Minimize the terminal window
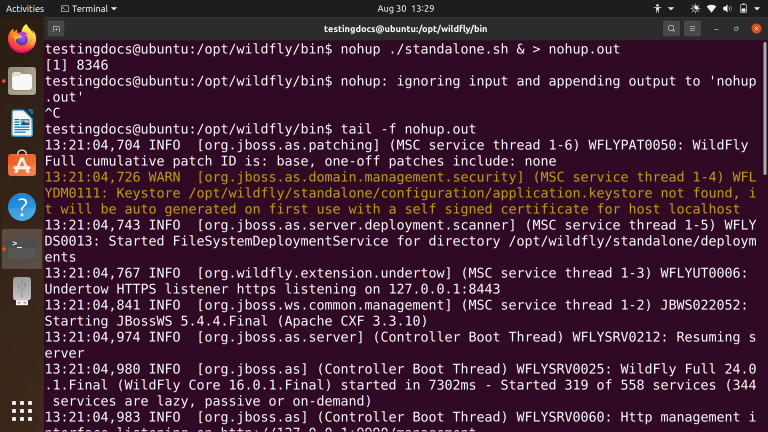 pos(715,28)
